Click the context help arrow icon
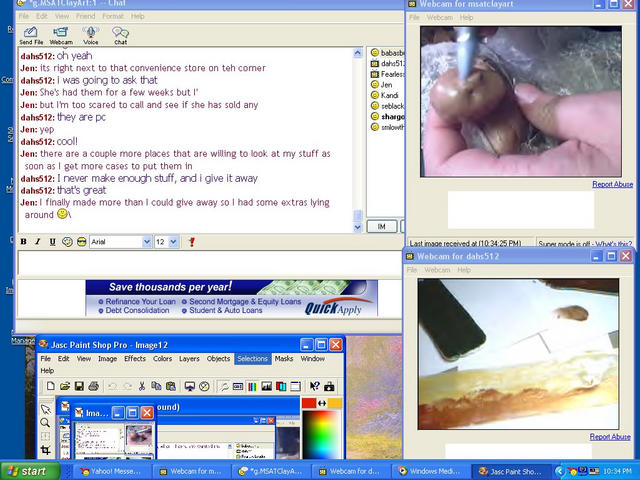This screenshot has height=480, width=640. coord(315,386)
